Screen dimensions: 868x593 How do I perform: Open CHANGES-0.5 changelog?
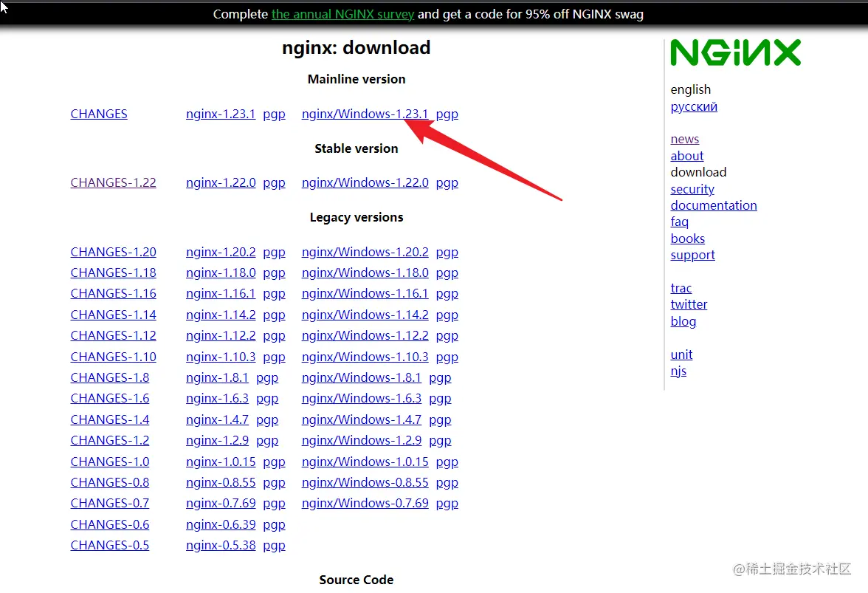109,546
